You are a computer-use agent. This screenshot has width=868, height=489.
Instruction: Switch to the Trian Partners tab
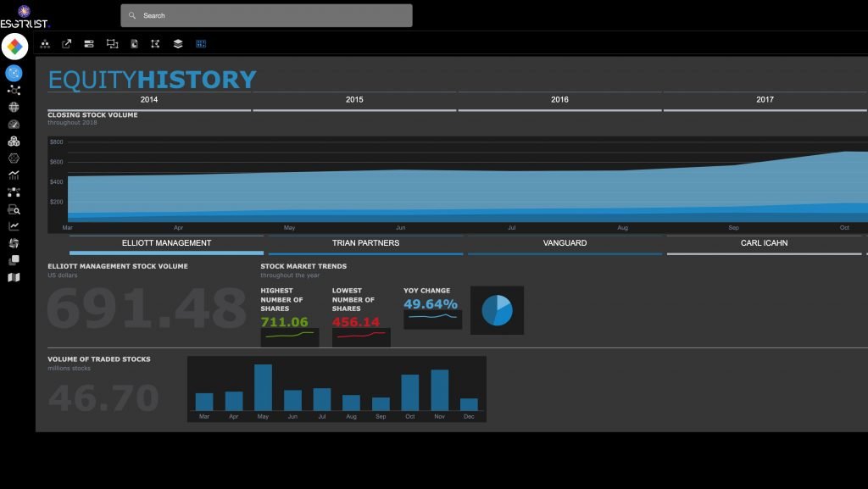(366, 244)
